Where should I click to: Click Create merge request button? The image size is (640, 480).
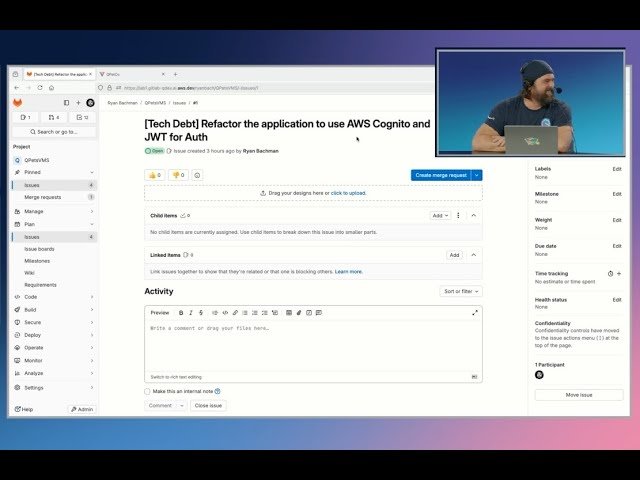coord(441,175)
